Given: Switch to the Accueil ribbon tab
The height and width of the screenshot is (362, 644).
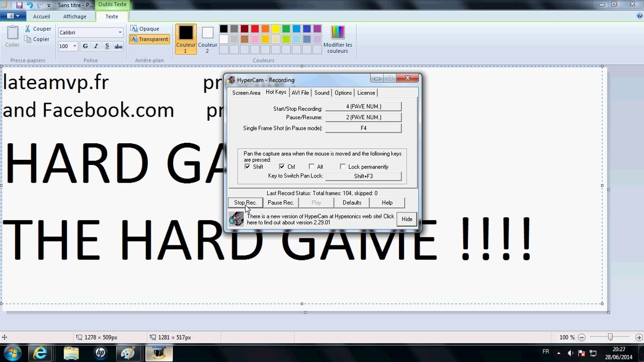Looking at the screenshot, I should pyautogui.click(x=41, y=17).
